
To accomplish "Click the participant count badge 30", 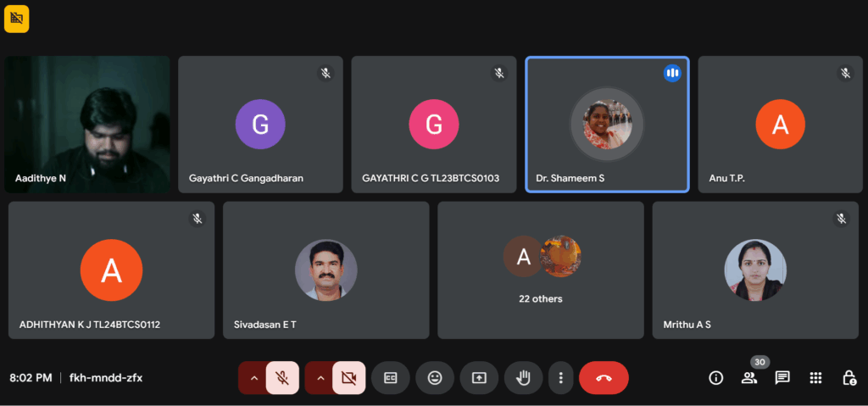I will point(760,362).
